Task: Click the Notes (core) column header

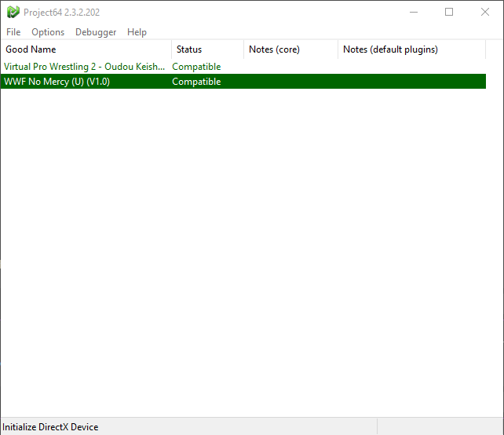Action: click(x=291, y=49)
